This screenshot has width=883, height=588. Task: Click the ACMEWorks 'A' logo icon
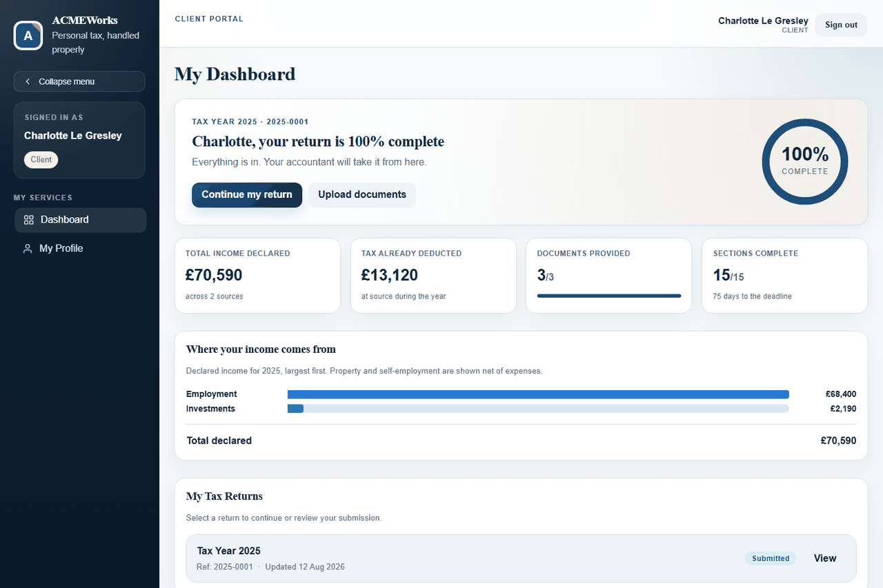click(x=28, y=35)
